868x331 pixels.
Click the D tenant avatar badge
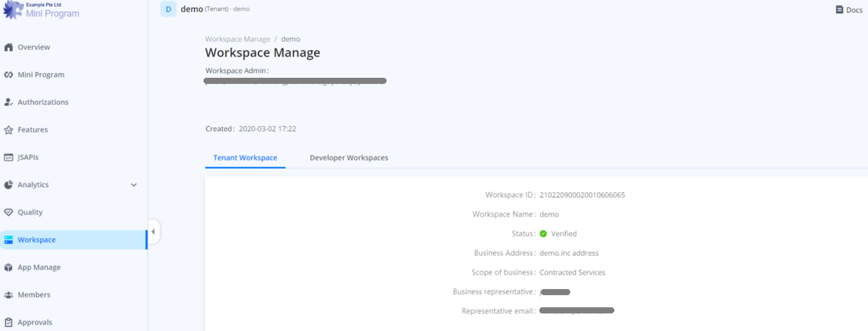pyautogui.click(x=168, y=9)
